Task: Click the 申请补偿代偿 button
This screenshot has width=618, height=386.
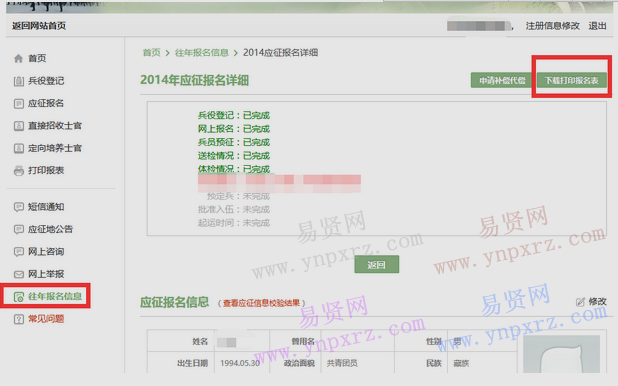Action: pos(502,80)
